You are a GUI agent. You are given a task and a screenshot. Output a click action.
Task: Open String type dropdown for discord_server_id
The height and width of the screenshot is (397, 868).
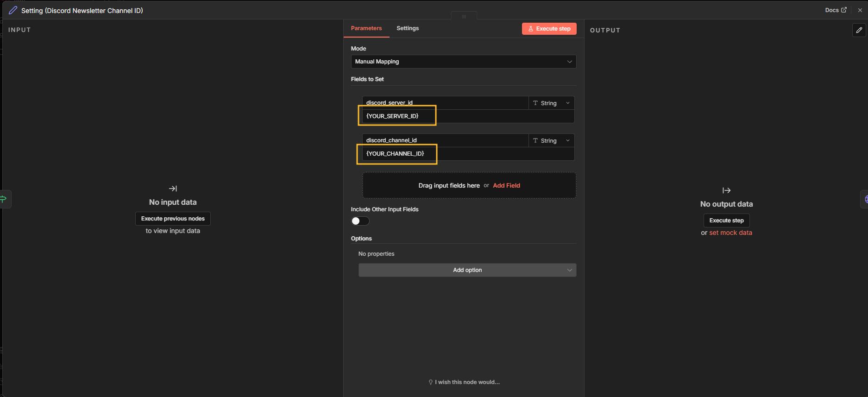click(551, 103)
